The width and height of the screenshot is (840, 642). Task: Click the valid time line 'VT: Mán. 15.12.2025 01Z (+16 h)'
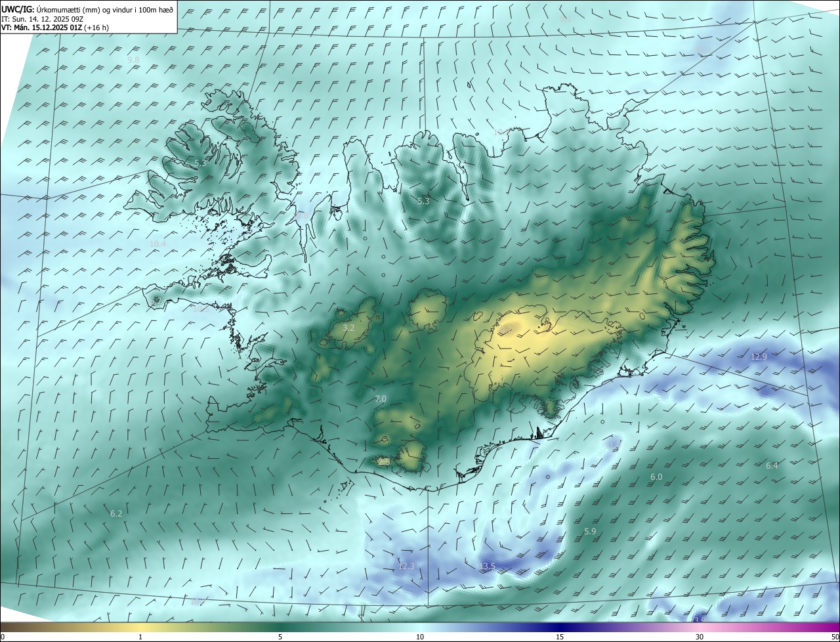pos(55,28)
